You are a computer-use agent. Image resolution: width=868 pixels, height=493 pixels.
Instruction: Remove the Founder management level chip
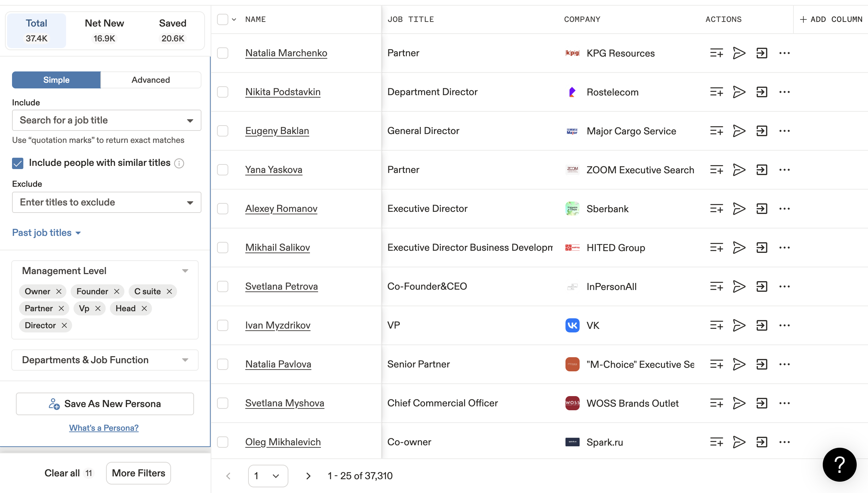[x=117, y=291]
